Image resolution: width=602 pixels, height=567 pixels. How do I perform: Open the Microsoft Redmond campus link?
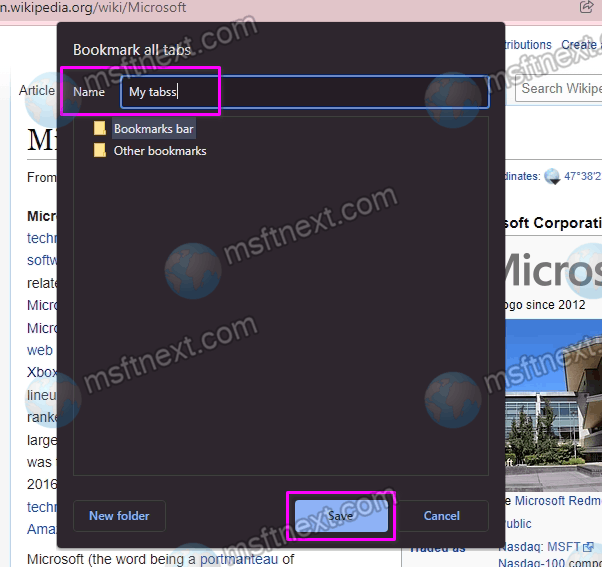[x=558, y=501]
